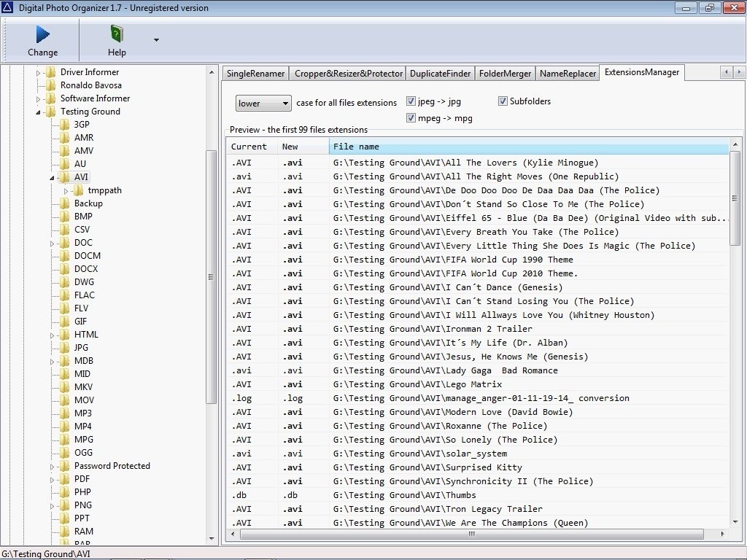747x560 pixels.
Task: Sort by the File name column header
Action: point(528,147)
